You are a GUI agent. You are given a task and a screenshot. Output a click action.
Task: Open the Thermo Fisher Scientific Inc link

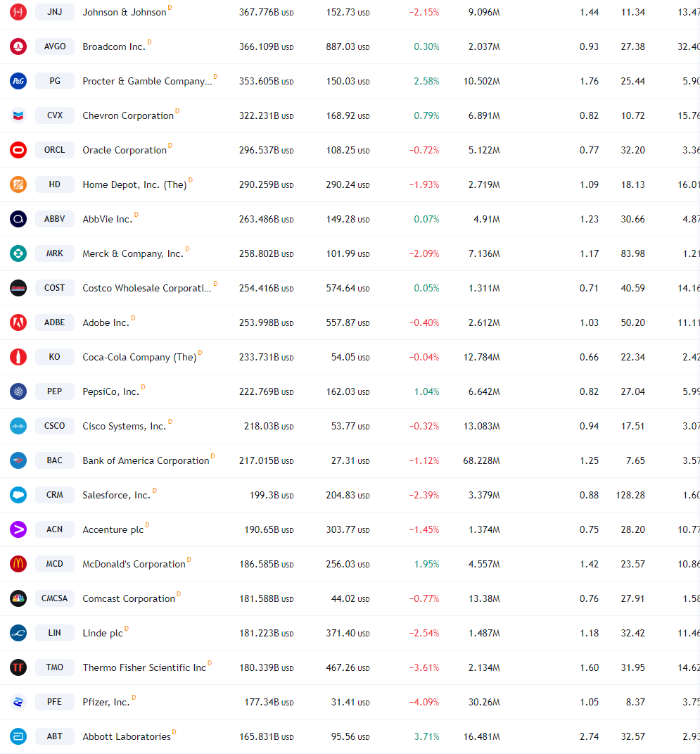tap(144, 667)
